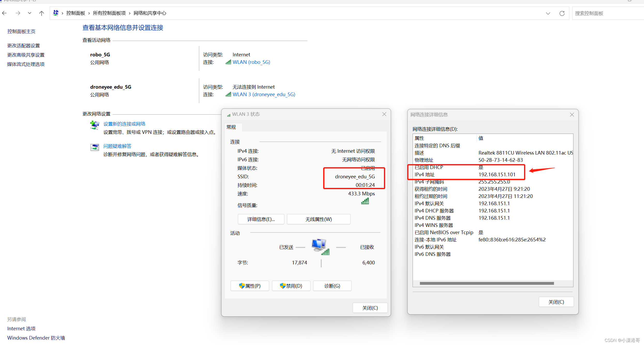Select IPv4 子网掩码 row
Viewport: 644px width, 345px height.
(x=493, y=182)
